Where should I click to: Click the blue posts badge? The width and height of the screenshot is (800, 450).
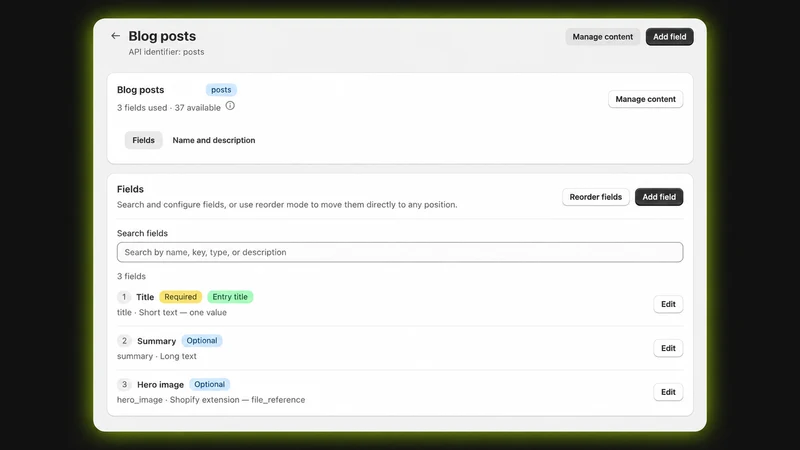click(x=221, y=90)
